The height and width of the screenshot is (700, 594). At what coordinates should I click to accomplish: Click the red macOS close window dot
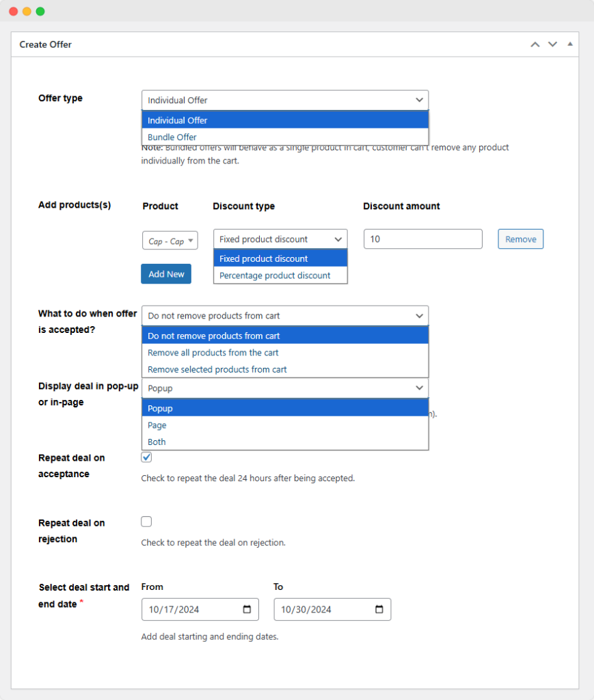(13, 11)
